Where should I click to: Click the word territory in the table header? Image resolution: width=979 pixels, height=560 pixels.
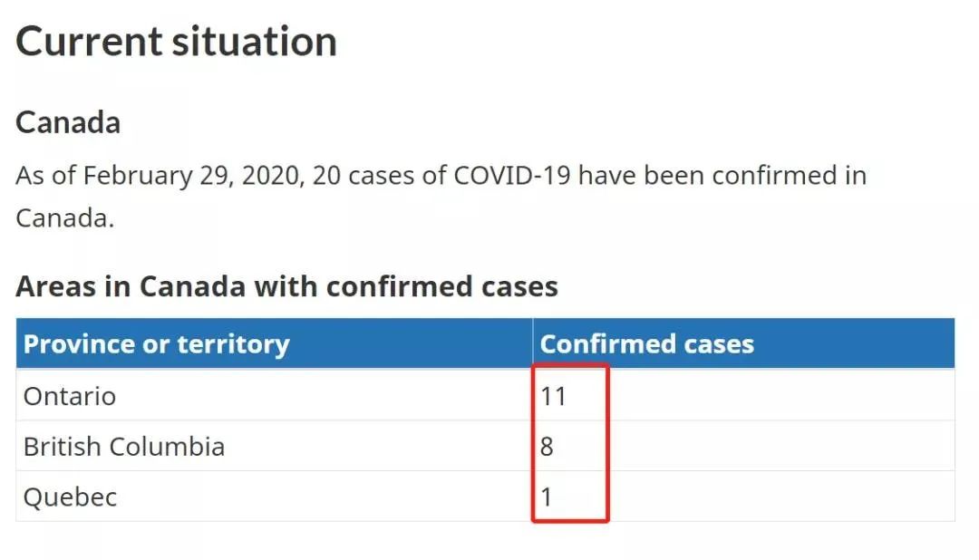[x=234, y=344]
